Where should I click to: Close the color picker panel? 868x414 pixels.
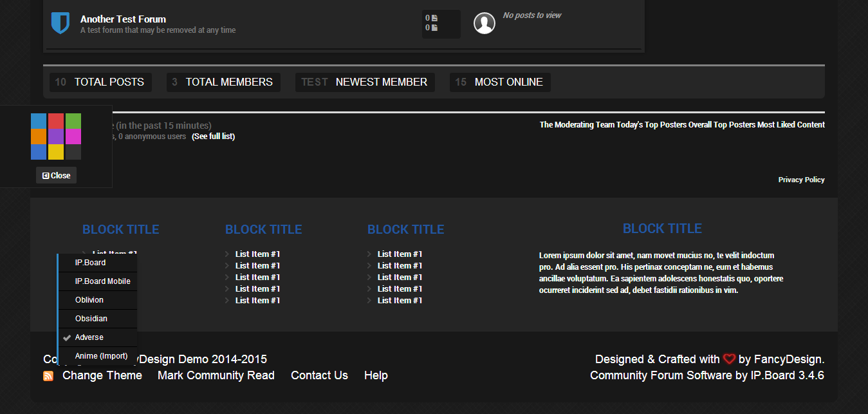(56, 176)
